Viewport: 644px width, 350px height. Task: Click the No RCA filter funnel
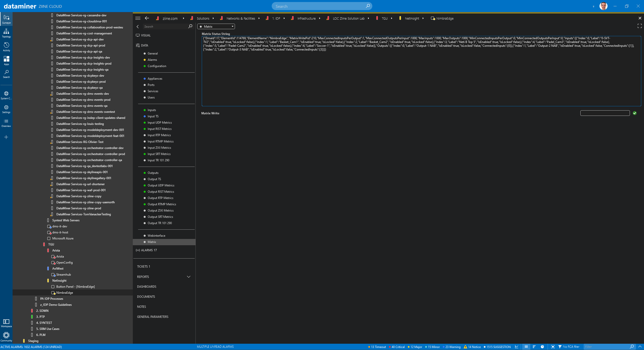pyautogui.click(x=560, y=347)
